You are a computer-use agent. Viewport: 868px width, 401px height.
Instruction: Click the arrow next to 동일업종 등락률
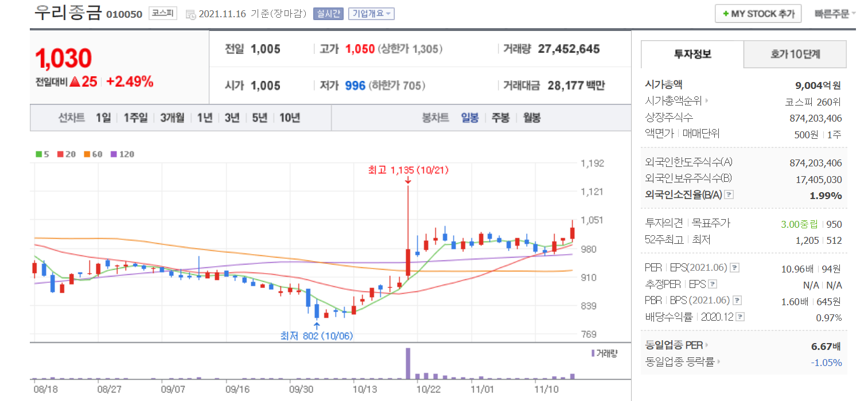pos(718,362)
